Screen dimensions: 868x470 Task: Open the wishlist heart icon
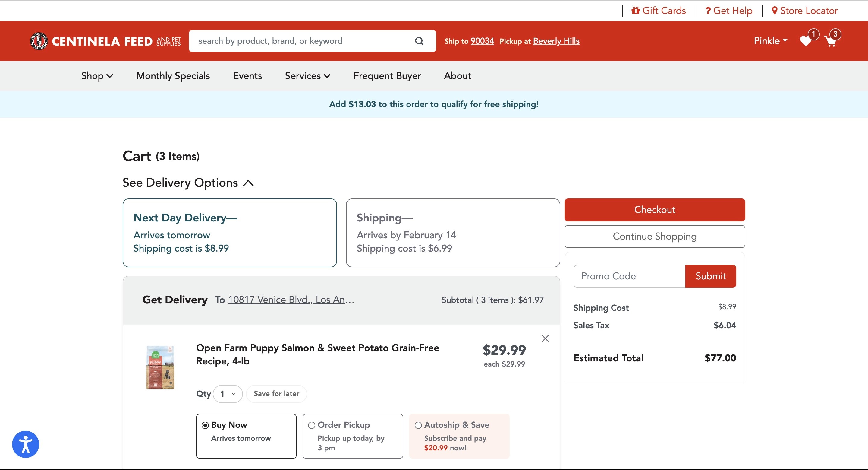coord(806,41)
